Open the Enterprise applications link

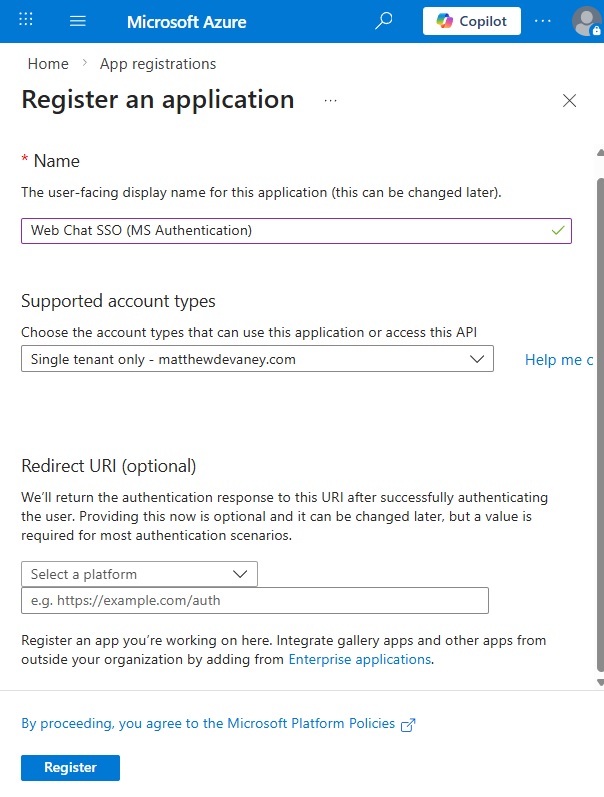(359, 659)
